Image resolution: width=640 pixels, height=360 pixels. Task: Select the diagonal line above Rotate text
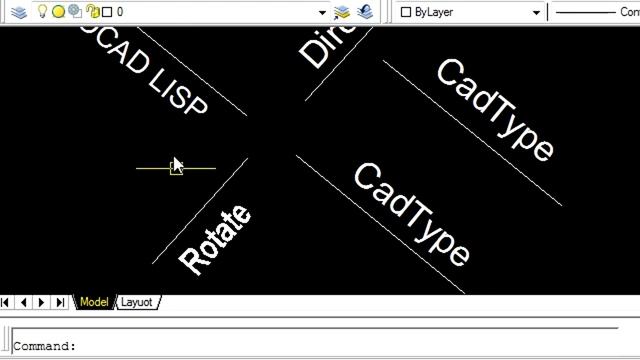(200, 211)
